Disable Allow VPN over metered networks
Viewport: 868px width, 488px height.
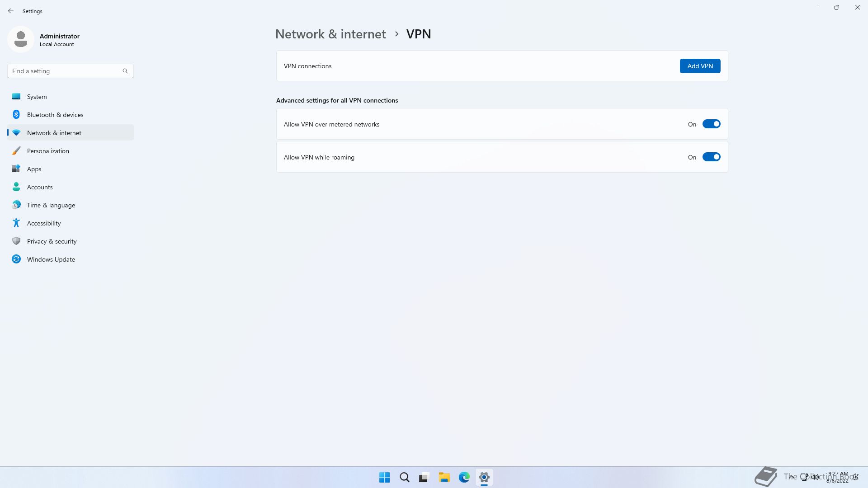(x=711, y=124)
